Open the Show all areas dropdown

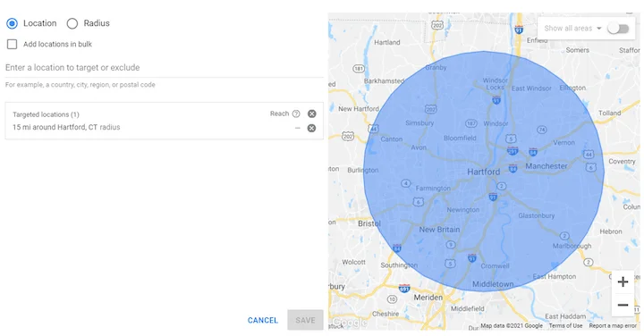pos(572,29)
